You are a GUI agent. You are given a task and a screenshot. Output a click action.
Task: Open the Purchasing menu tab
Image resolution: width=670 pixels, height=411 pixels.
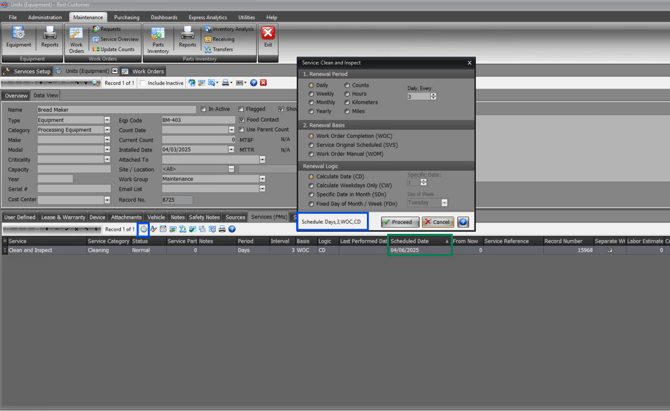click(x=127, y=17)
